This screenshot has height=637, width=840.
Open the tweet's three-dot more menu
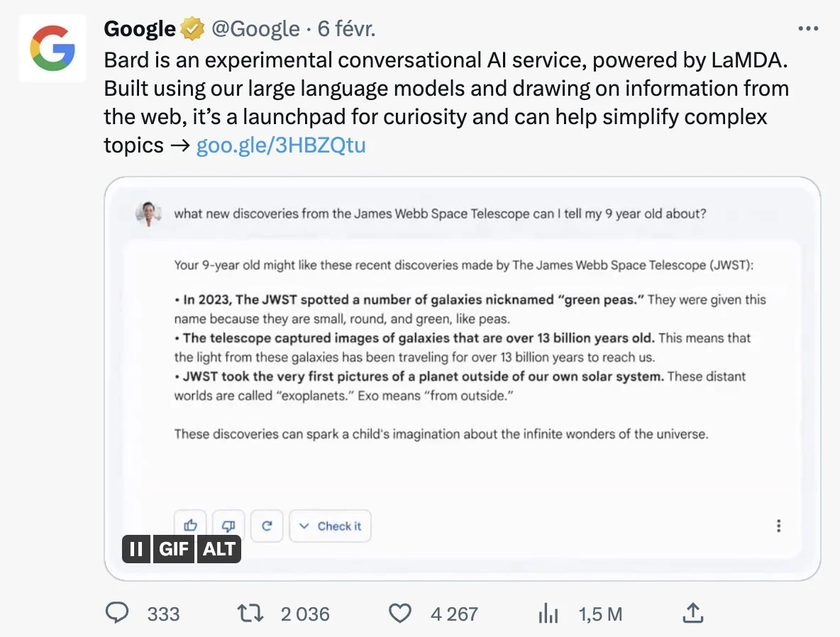pyautogui.click(x=808, y=29)
